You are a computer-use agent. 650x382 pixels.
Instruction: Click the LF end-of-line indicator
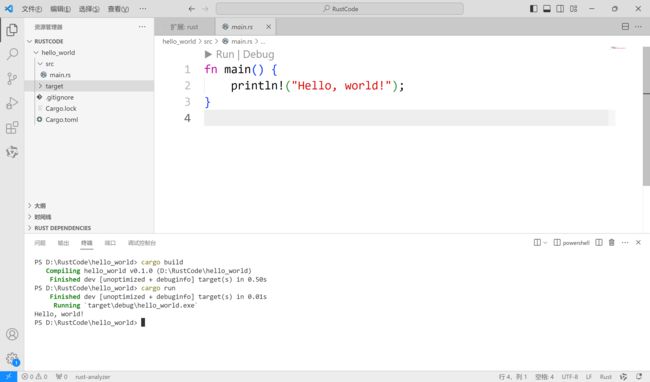(x=589, y=377)
